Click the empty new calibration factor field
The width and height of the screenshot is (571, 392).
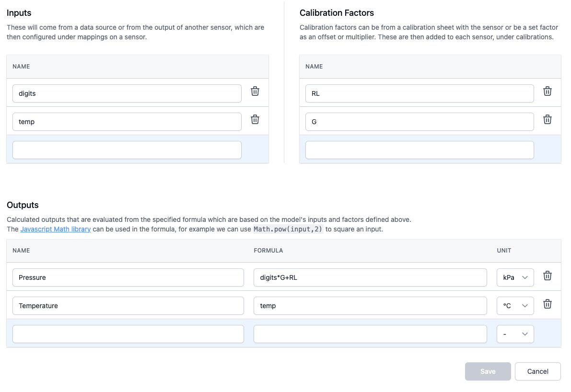[420, 150]
